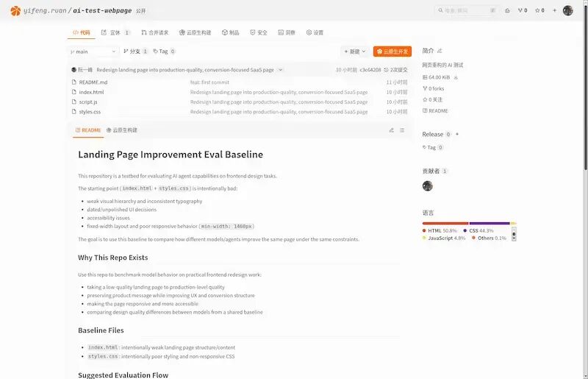
Task: Click ai-test-webpage repository name in breadcrumb
Action: pyautogui.click(x=102, y=10)
